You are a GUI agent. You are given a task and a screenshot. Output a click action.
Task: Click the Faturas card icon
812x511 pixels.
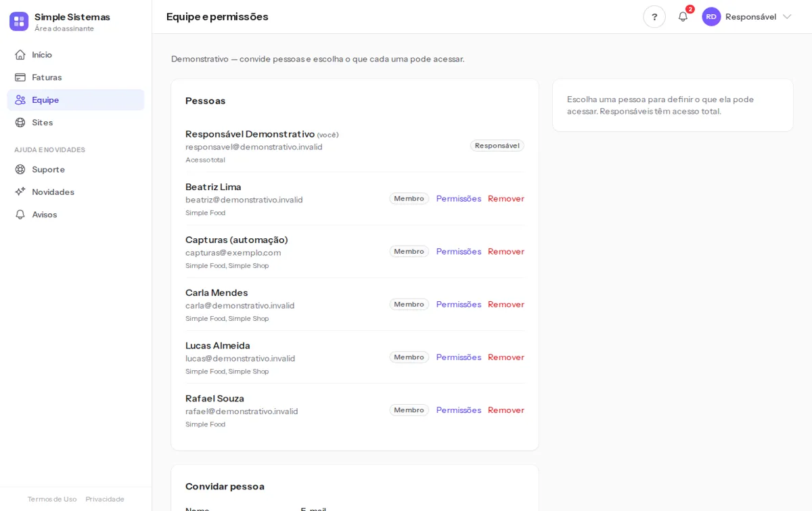click(x=20, y=77)
